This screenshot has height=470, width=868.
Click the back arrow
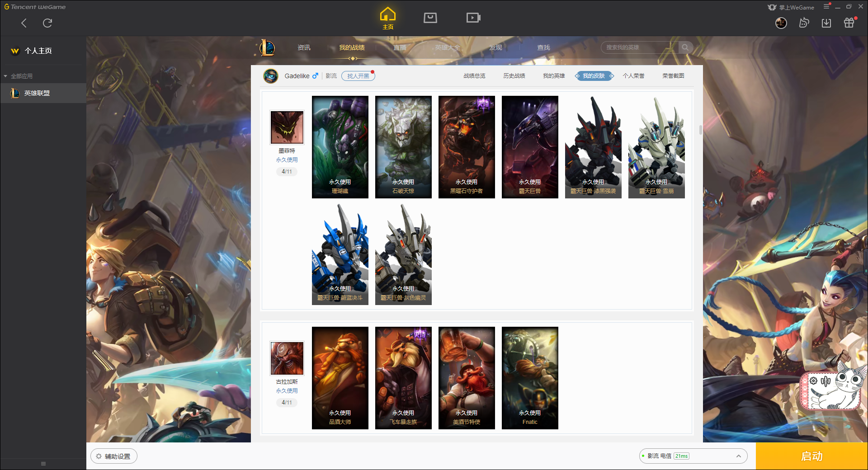point(24,23)
